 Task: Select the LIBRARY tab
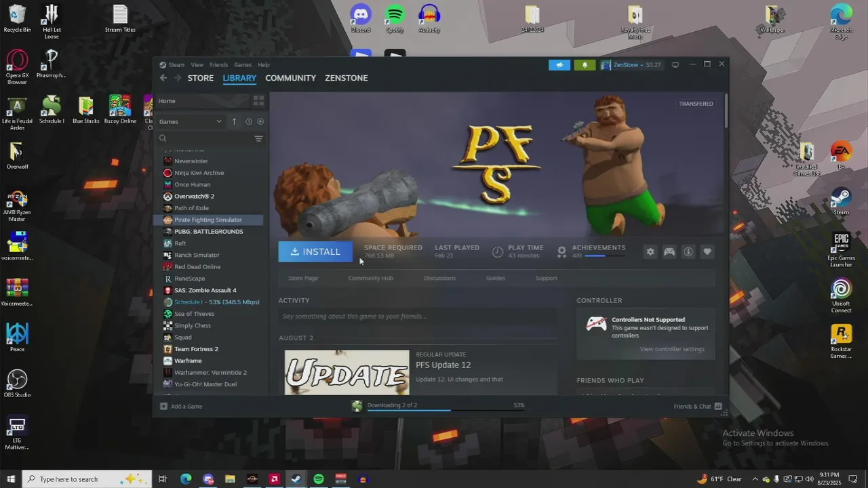click(x=239, y=78)
